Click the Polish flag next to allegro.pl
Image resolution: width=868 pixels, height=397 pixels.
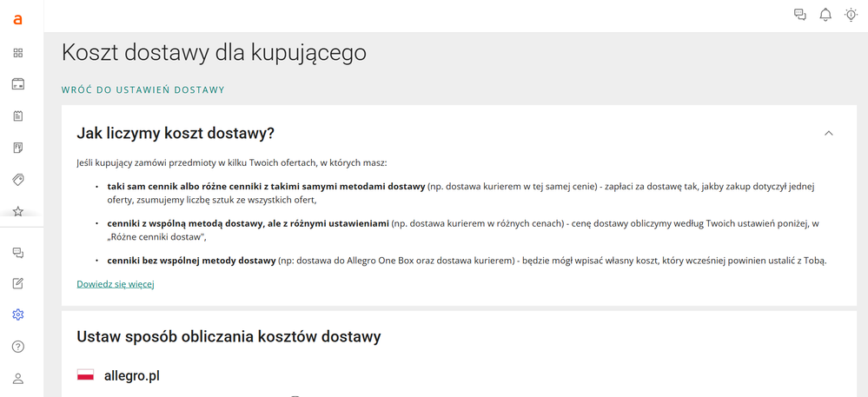(85, 375)
